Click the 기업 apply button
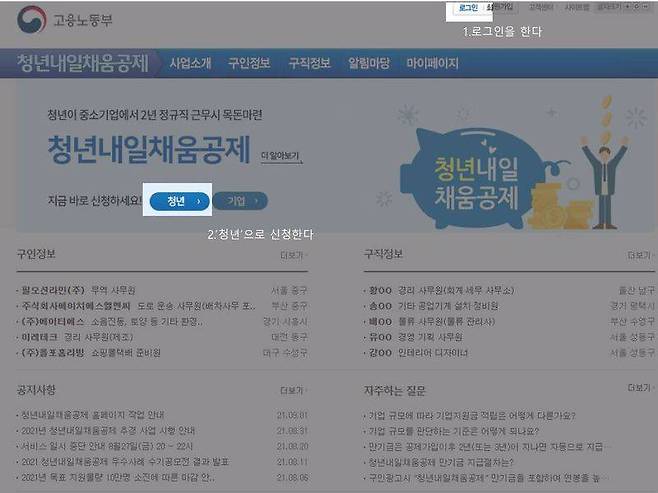The height and width of the screenshot is (493, 658). point(240,201)
